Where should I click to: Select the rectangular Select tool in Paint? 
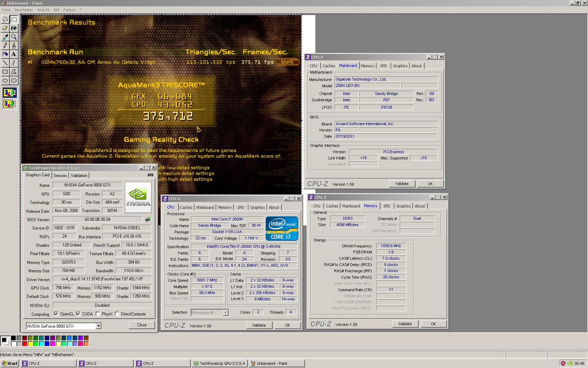coord(14,19)
